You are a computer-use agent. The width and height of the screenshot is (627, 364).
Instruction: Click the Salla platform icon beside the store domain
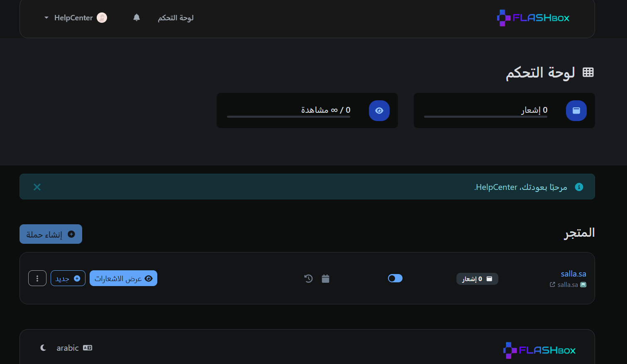pos(584,285)
